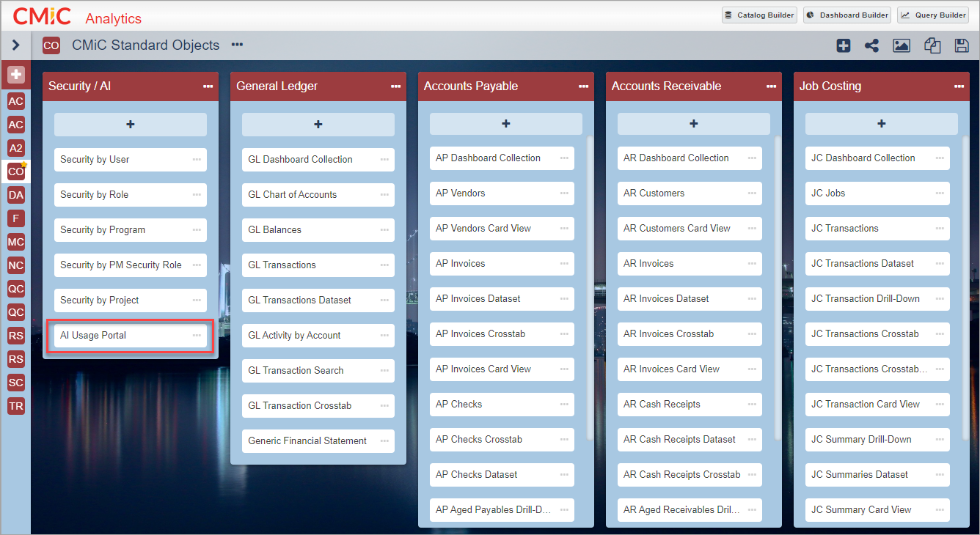Image resolution: width=980 pixels, height=535 pixels.
Task: Open options menu for Security by User card
Action: pos(197,160)
